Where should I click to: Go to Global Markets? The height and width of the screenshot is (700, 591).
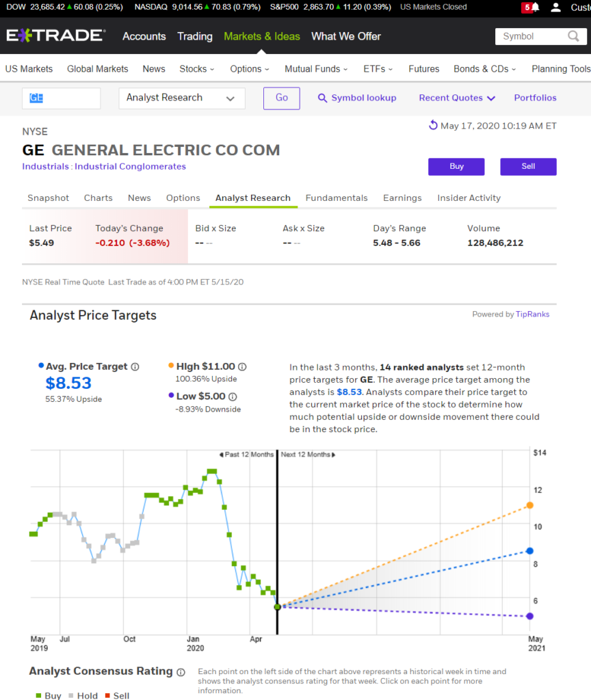(98, 69)
